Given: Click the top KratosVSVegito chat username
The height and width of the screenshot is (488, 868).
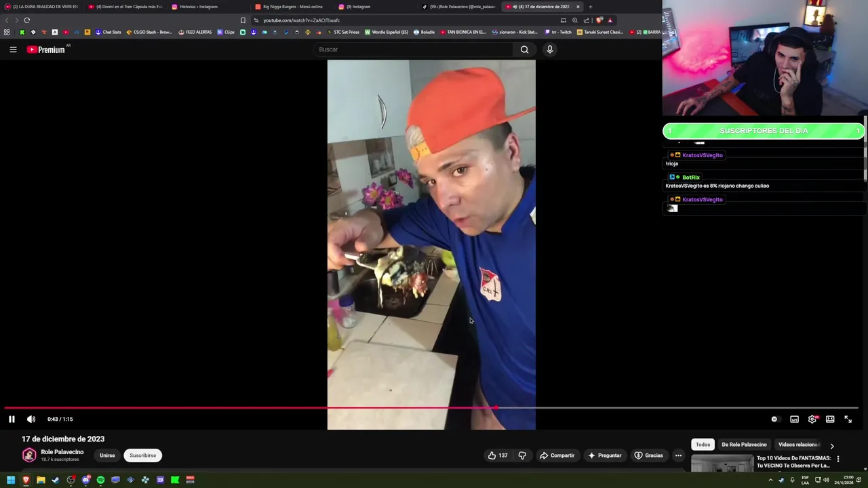Looking at the screenshot, I should point(703,155).
